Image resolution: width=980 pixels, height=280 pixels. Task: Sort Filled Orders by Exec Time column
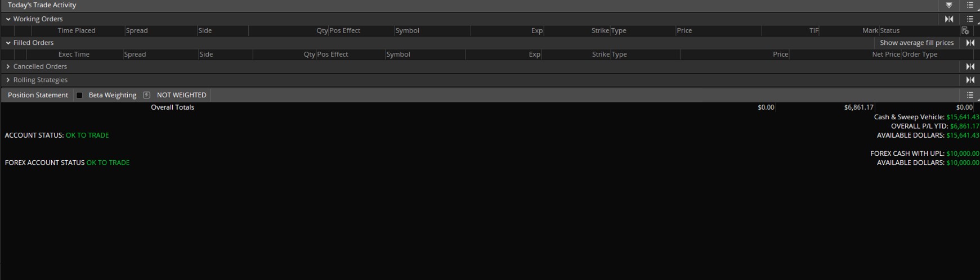click(x=74, y=55)
